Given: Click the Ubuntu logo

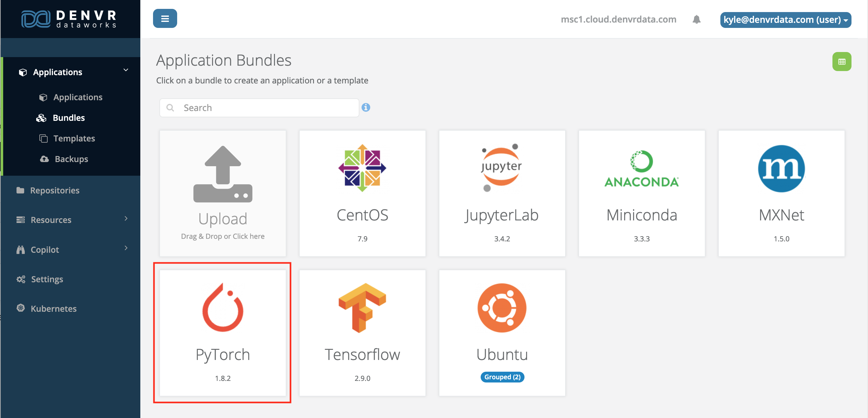Looking at the screenshot, I should point(502,308).
